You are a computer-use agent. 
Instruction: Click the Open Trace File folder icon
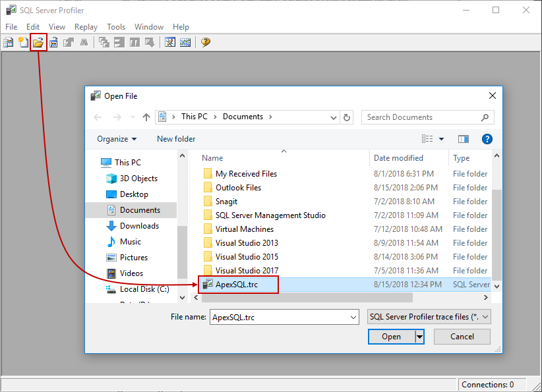pos(38,42)
